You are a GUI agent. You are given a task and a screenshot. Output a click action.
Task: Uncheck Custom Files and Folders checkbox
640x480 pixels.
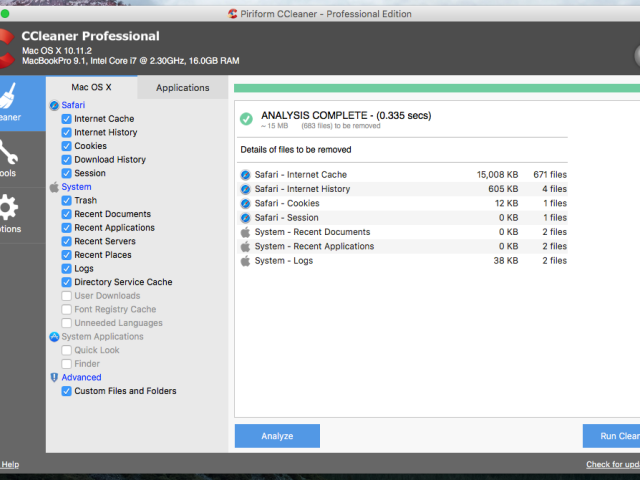pyautogui.click(x=67, y=391)
